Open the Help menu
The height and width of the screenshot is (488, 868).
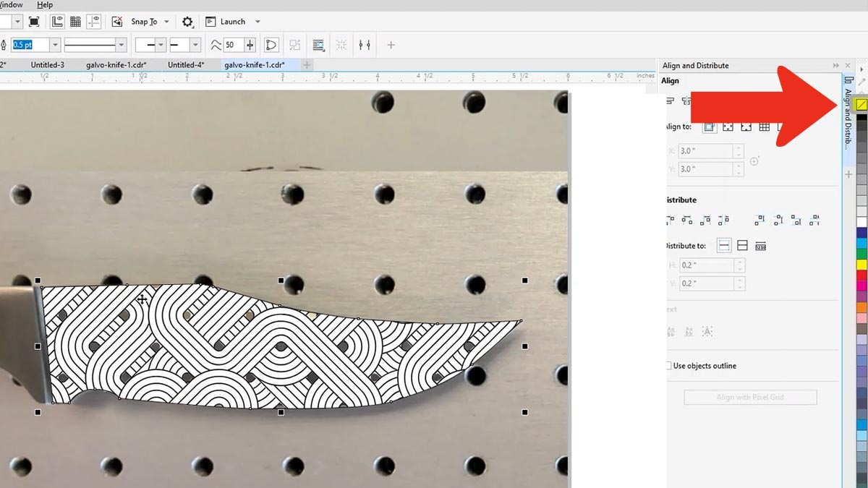[45, 5]
